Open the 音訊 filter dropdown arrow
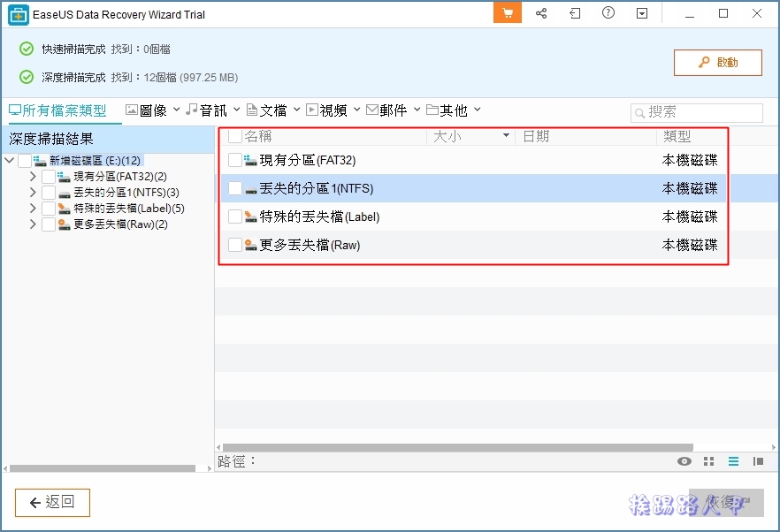Screen dimensions: 780x532 (237, 110)
